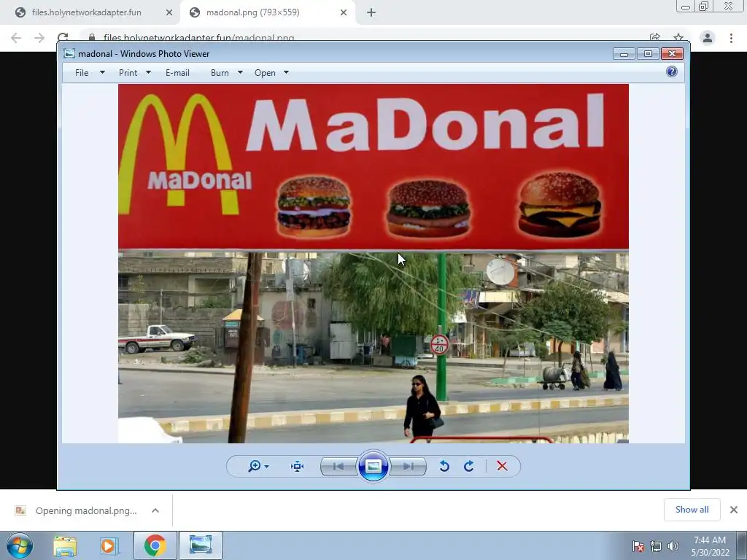Expand the Open dropdown arrow
The image size is (747, 560).
[286, 72]
